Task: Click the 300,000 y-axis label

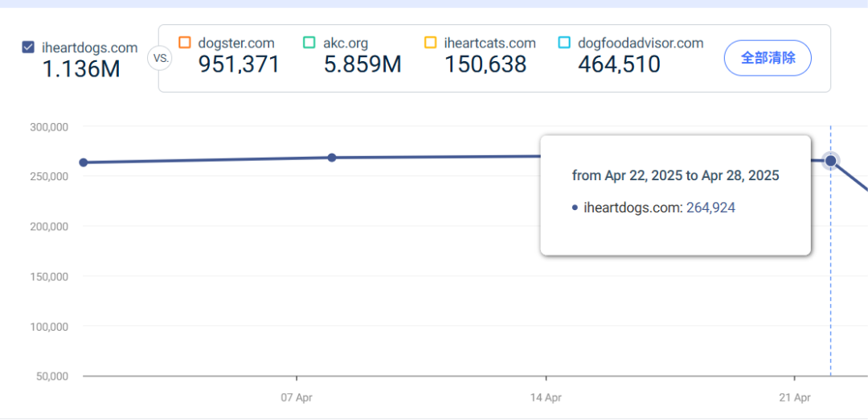Action: pos(49,126)
